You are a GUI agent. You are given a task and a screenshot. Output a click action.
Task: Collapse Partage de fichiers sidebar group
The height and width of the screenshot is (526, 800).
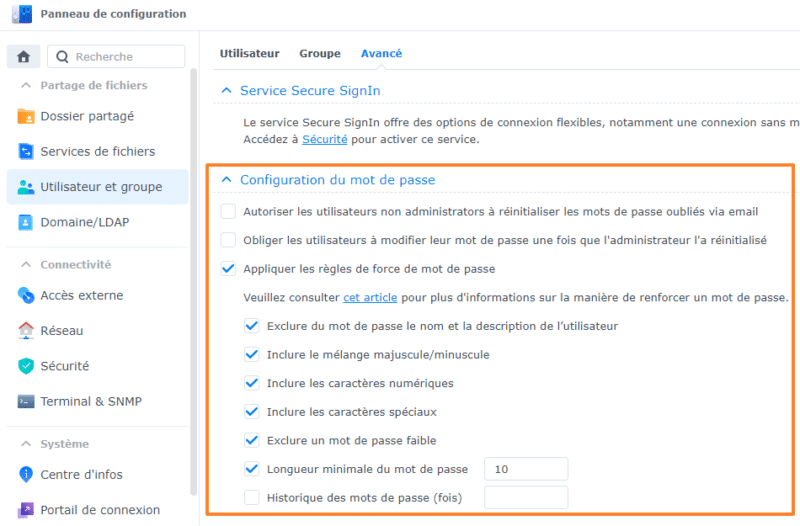point(25,86)
